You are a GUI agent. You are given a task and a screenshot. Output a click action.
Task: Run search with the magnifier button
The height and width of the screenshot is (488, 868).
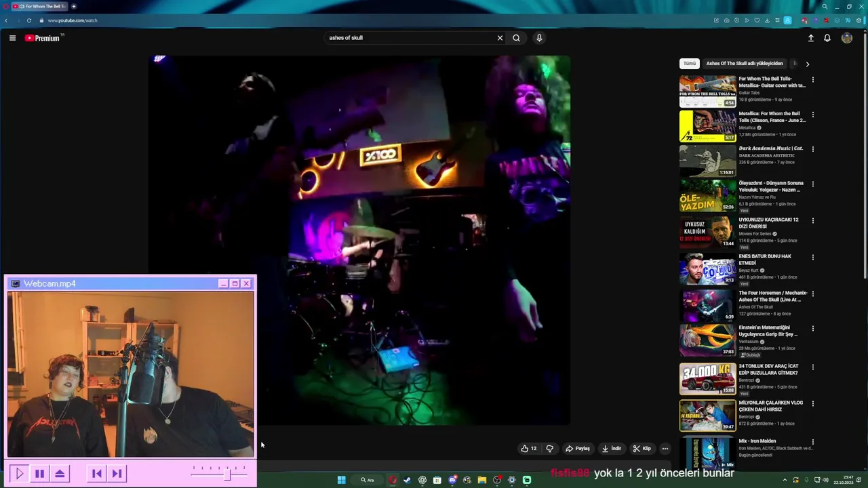[516, 38]
